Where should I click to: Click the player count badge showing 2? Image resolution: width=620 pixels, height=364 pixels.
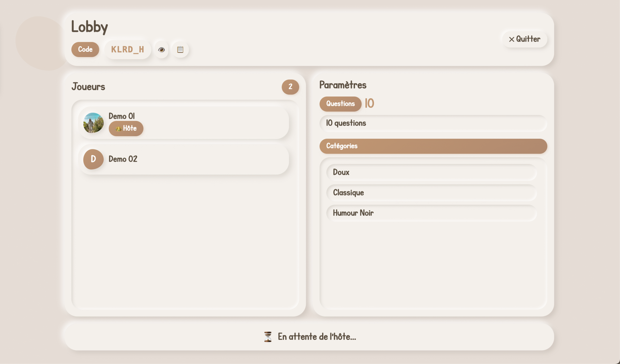click(x=290, y=87)
